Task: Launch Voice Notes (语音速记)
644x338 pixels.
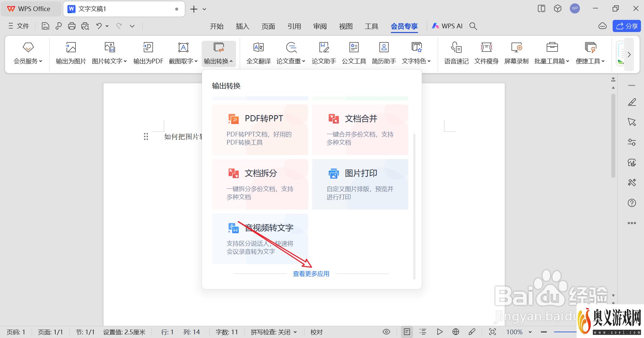Action: tap(456, 53)
